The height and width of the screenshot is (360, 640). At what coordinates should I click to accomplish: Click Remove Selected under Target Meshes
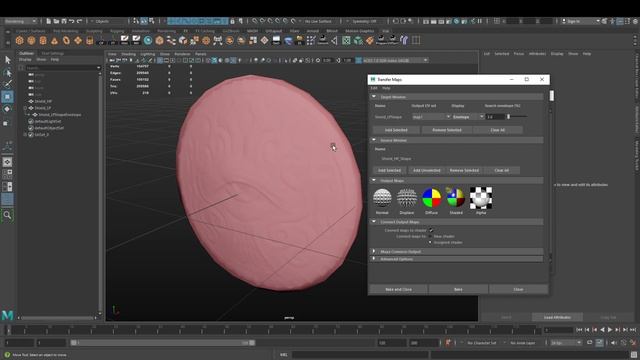pos(447,130)
